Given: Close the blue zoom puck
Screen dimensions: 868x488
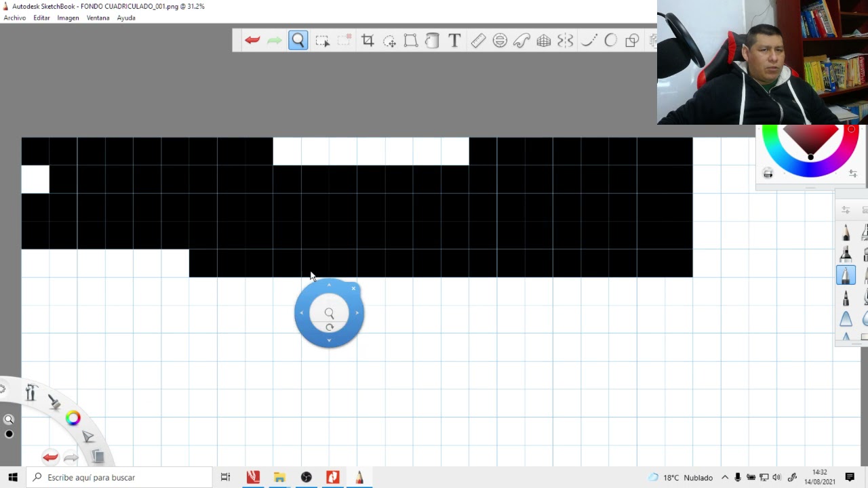Looking at the screenshot, I should click(x=353, y=289).
